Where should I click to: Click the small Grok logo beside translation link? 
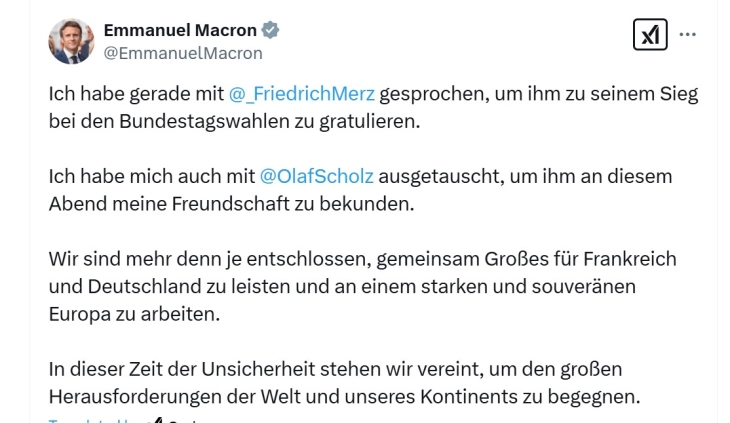click(x=156, y=420)
